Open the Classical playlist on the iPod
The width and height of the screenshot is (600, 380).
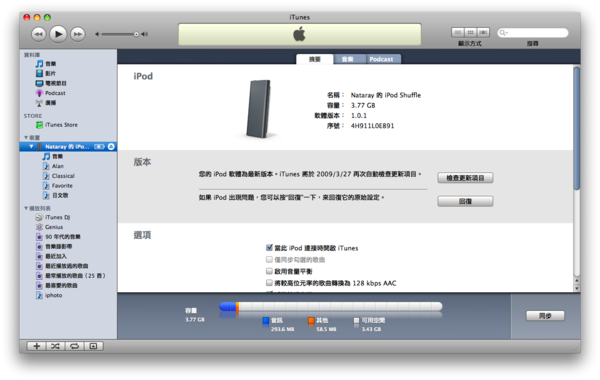(59, 176)
